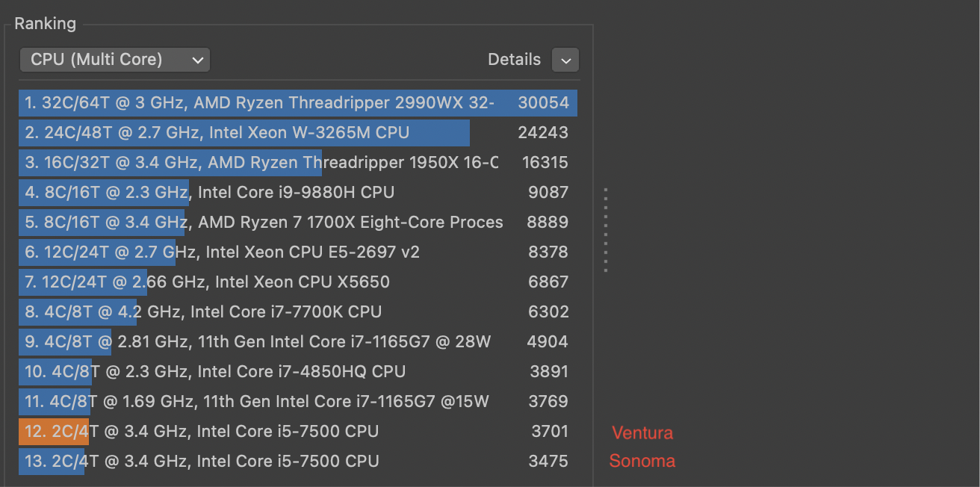Select the i7-1165G7 @15W row

[298, 402]
